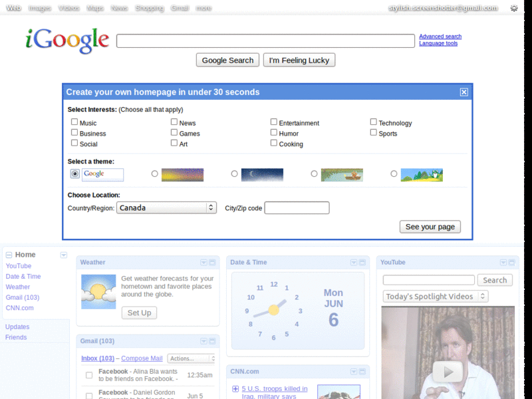Open Shopping in the top bar
Screen dimensions: 532x399
[149, 8]
